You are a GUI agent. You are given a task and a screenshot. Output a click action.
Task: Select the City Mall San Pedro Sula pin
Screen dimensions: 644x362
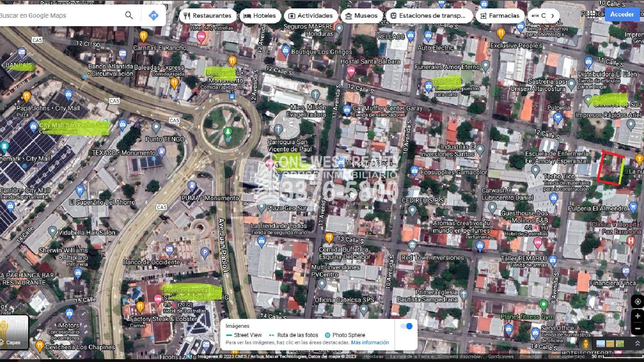point(33,127)
